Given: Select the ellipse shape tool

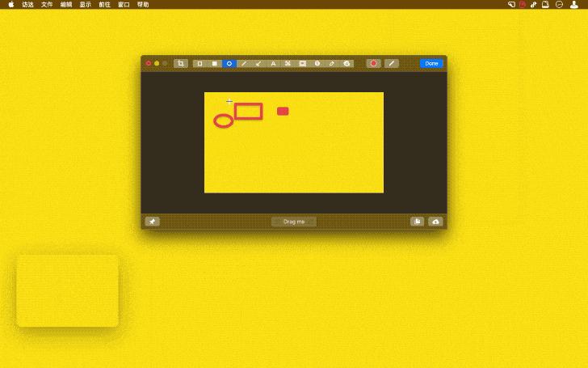Looking at the screenshot, I should (229, 63).
